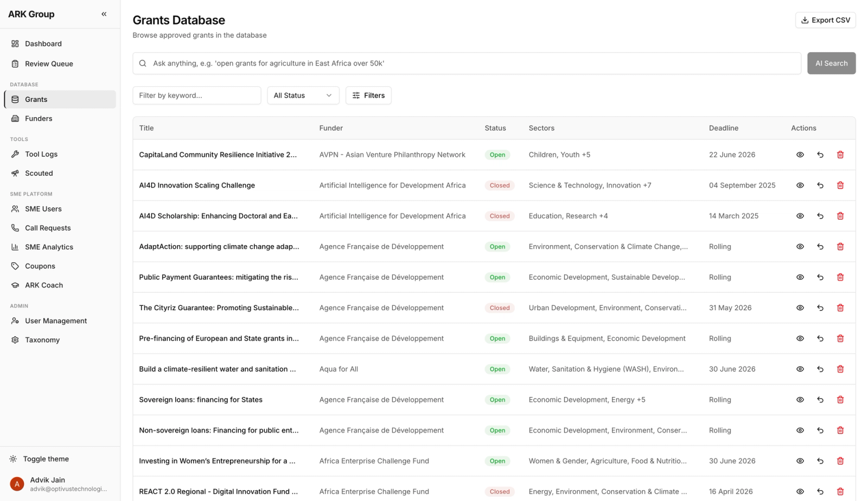The width and height of the screenshot is (868, 501).
Task: Toggle the light/dark theme
Action: point(60,459)
